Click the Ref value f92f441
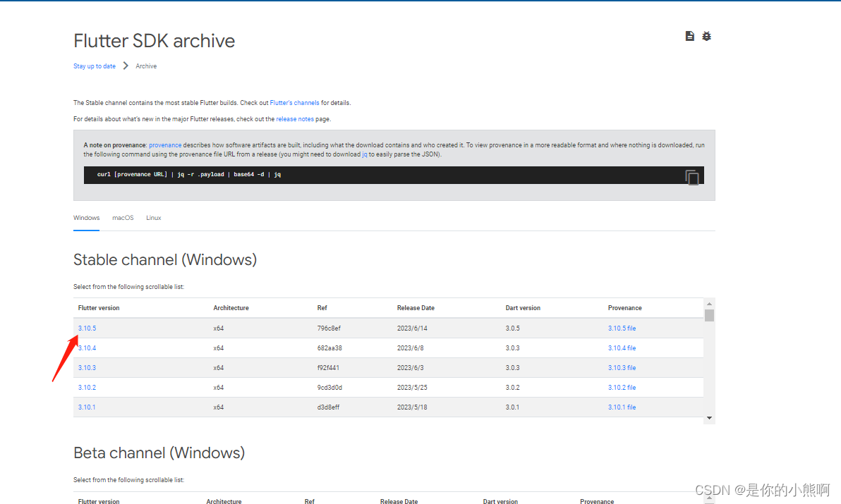Viewport: 841px width, 504px height. tap(327, 368)
